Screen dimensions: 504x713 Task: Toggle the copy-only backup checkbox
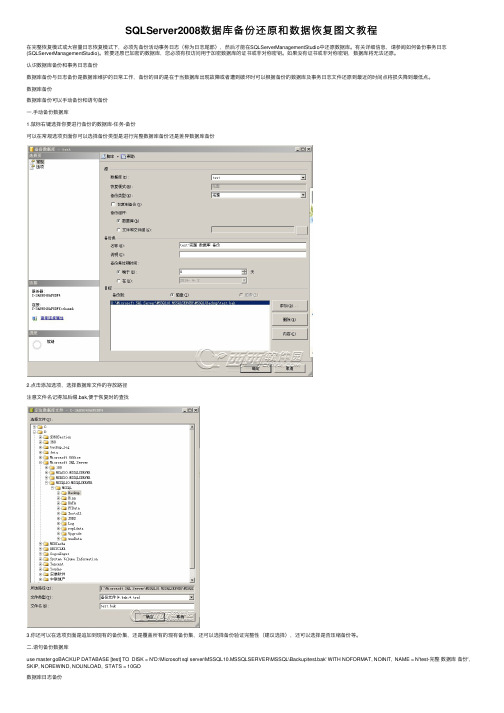(113, 204)
